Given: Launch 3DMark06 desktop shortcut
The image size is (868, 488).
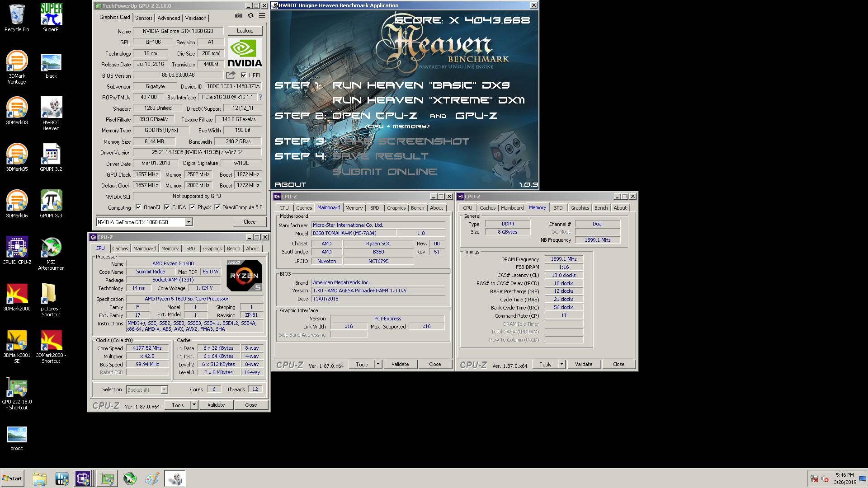Looking at the screenshot, I should [x=17, y=204].
